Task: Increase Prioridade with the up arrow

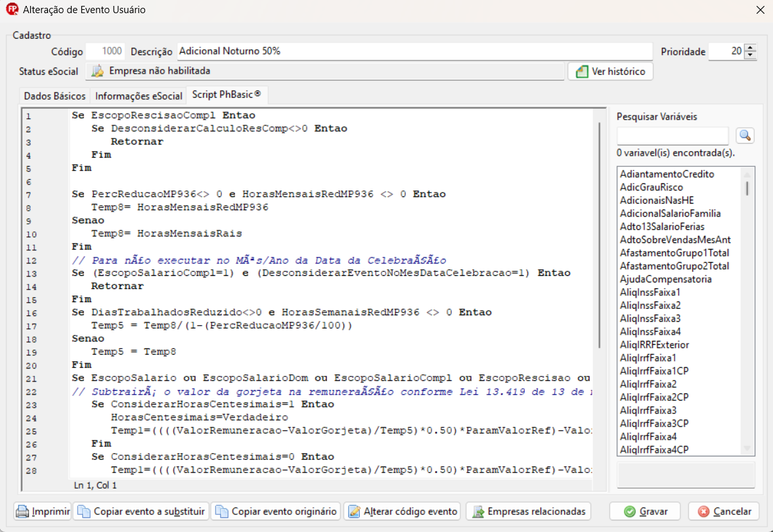Action: click(750, 48)
